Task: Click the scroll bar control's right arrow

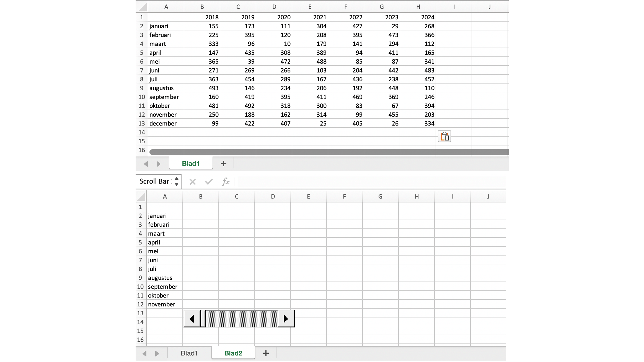Action: pyautogui.click(x=286, y=319)
